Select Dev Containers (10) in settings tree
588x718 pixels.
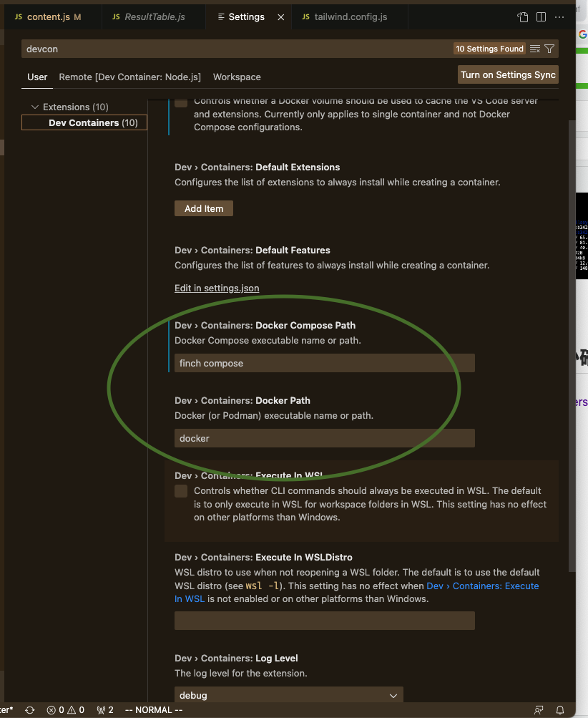(84, 122)
